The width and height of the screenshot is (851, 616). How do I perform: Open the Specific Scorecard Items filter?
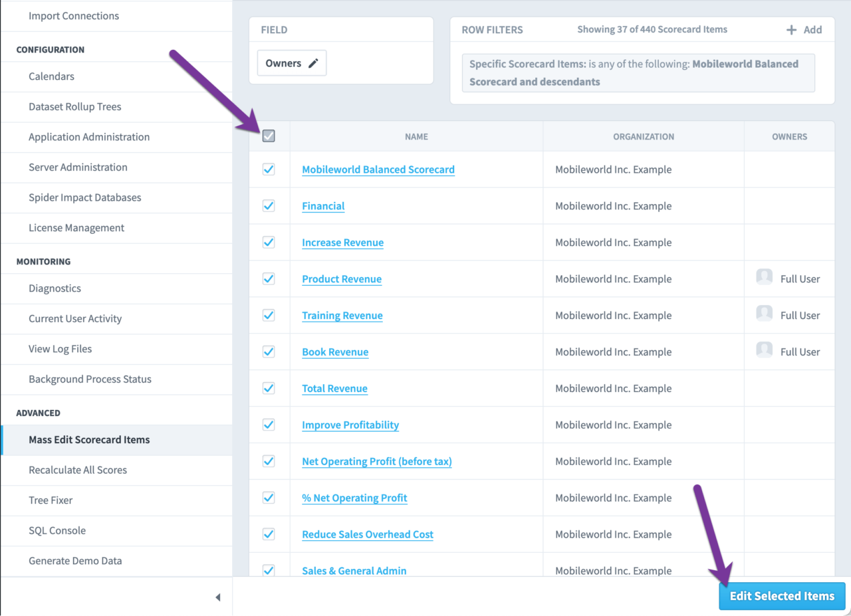pos(638,73)
